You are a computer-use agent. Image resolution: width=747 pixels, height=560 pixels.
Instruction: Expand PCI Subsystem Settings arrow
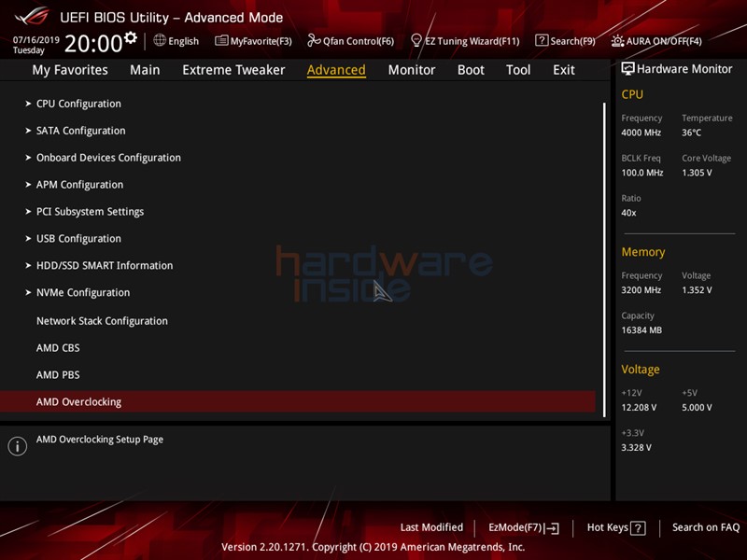[x=28, y=212]
